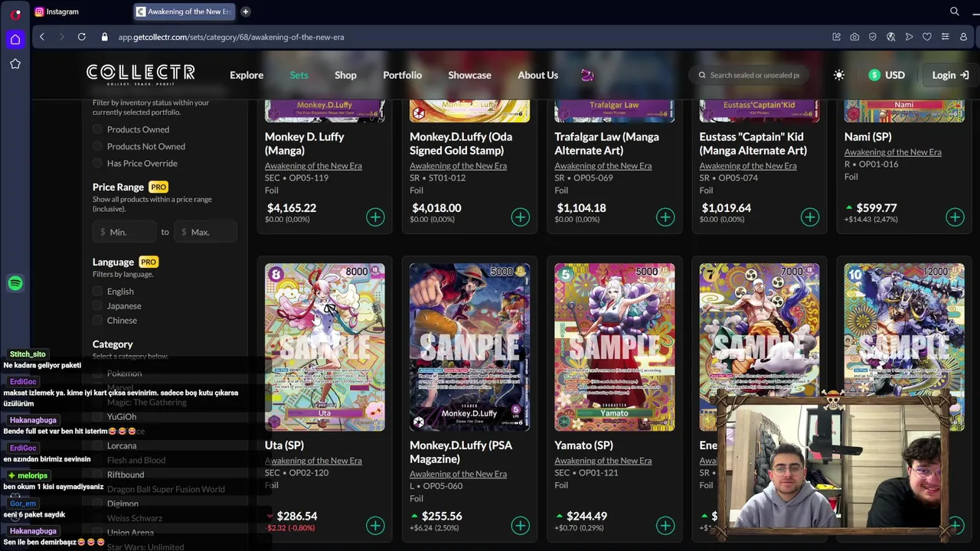Screen dimensions: 980x551
Task: Check the YuGiOh category checkbox
Action: click(x=97, y=416)
